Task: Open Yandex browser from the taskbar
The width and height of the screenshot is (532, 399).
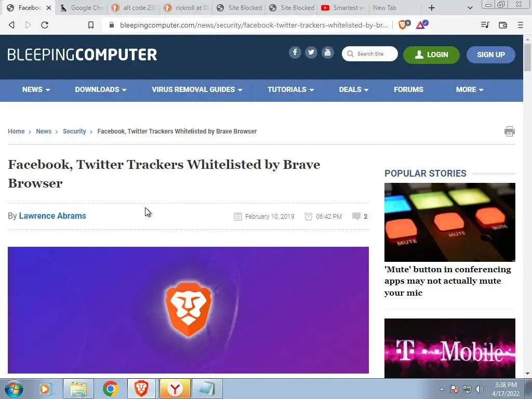Action: point(175,389)
